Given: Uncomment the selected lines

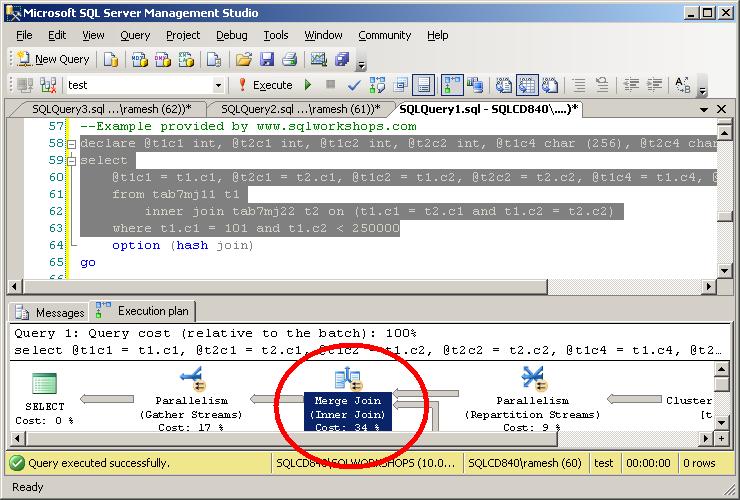Looking at the screenshot, I should click(602, 85).
